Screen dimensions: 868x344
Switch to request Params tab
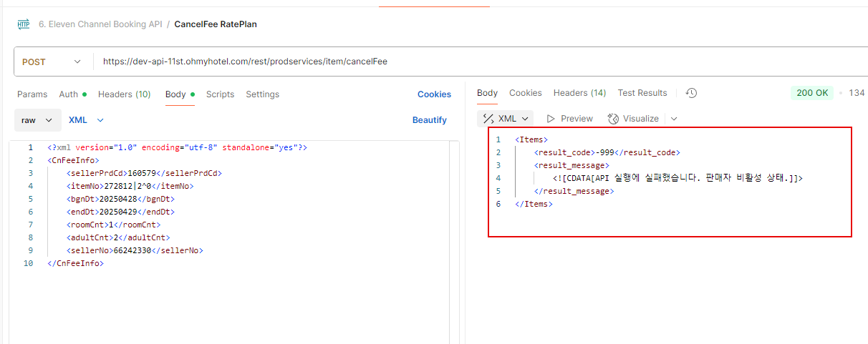pyautogui.click(x=32, y=94)
